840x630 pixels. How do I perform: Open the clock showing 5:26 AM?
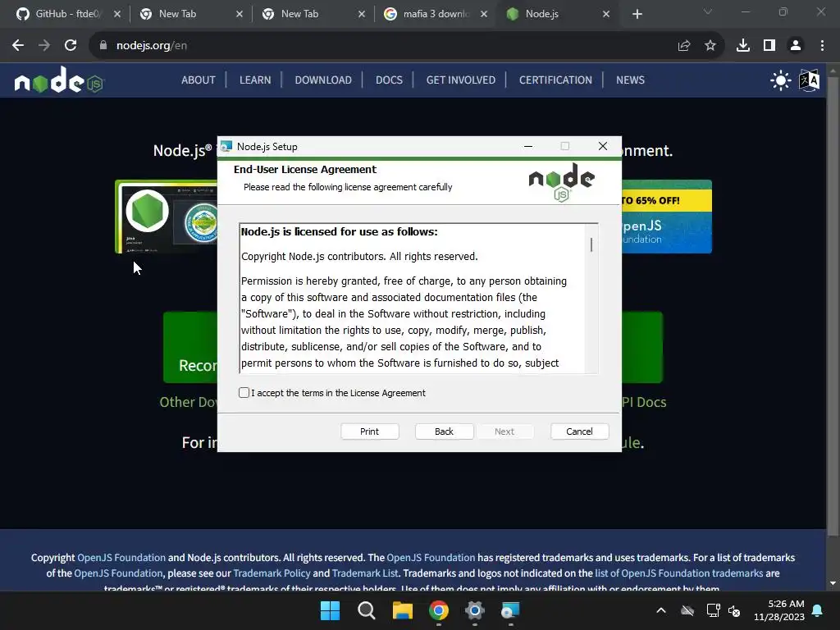click(x=779, y=610)
